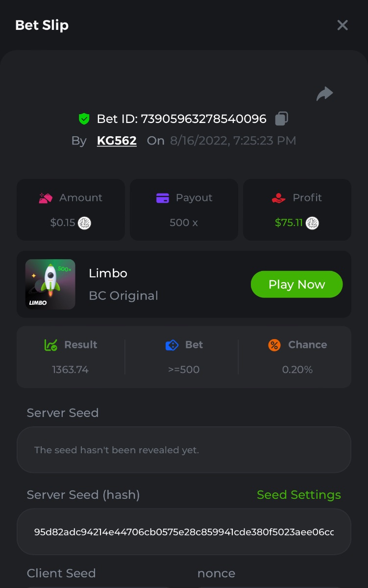
Task: Click the blue Bet tag icon
Action: (172, 345)
